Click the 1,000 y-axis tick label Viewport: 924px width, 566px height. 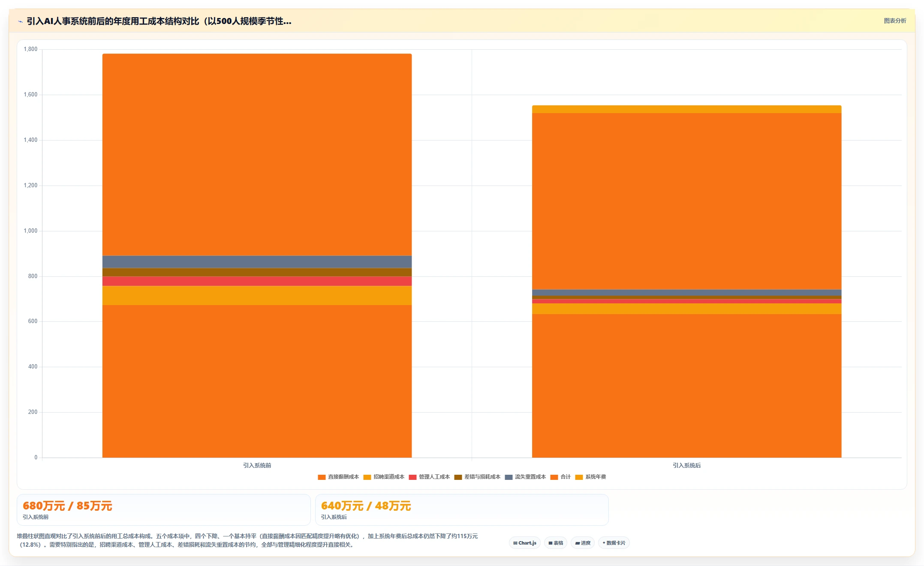[30, 231]
